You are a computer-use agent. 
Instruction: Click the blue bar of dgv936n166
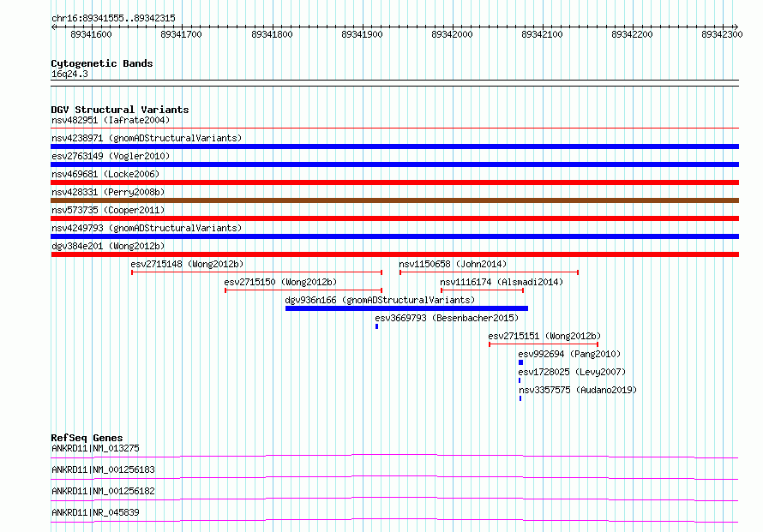[406, 308]
